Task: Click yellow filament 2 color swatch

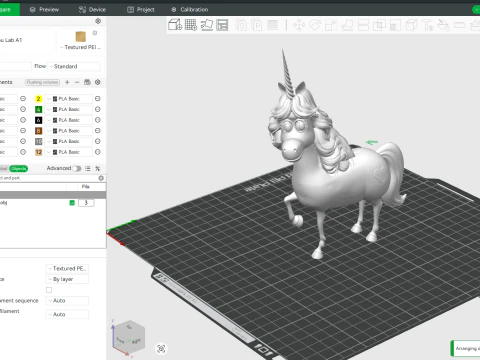Action: point(39,99)
